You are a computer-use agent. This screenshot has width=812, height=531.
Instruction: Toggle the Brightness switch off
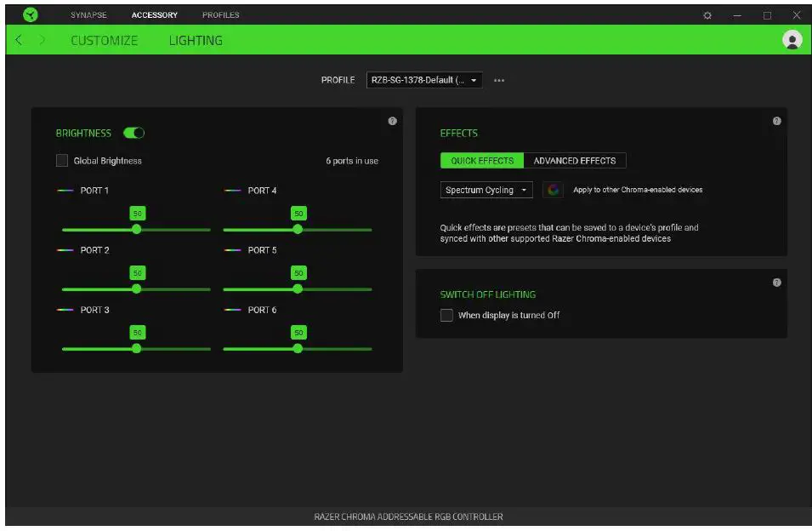coord(133,133)
